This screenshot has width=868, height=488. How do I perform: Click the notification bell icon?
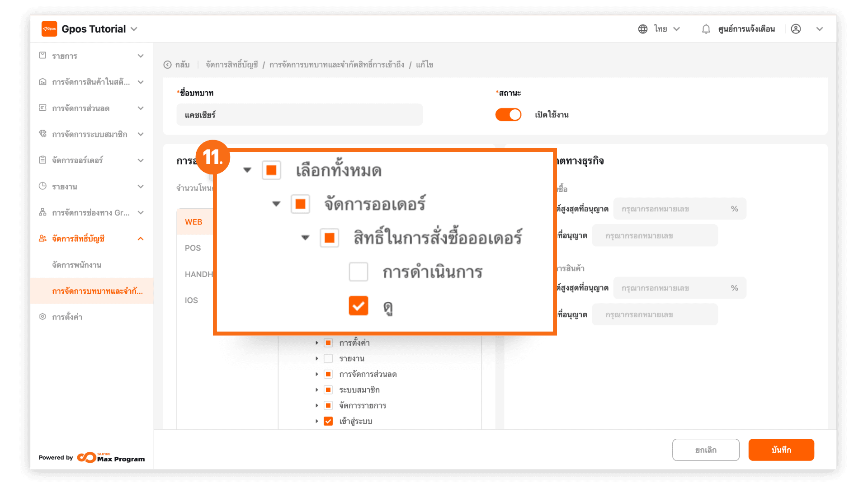pyautogui.click(x=706, y=29)
